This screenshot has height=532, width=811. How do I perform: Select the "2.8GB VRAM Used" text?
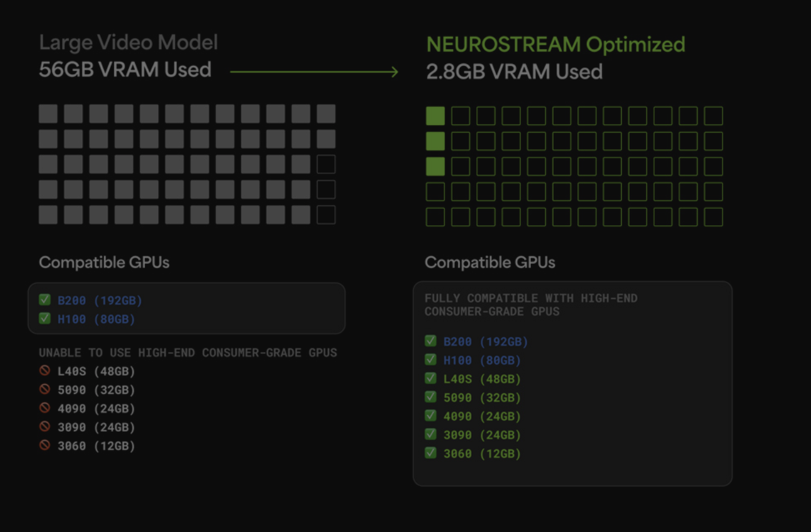[x=514, y=72]
